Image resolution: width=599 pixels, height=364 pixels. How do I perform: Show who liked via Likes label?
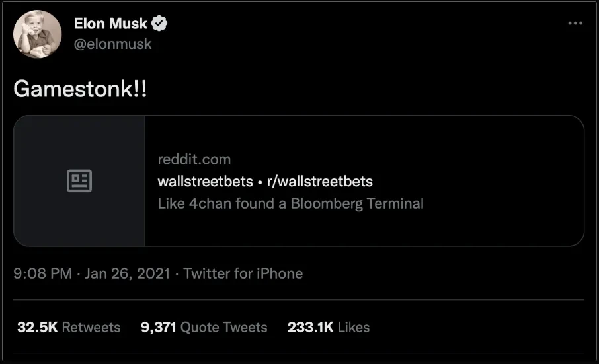[x=353, y=327]
